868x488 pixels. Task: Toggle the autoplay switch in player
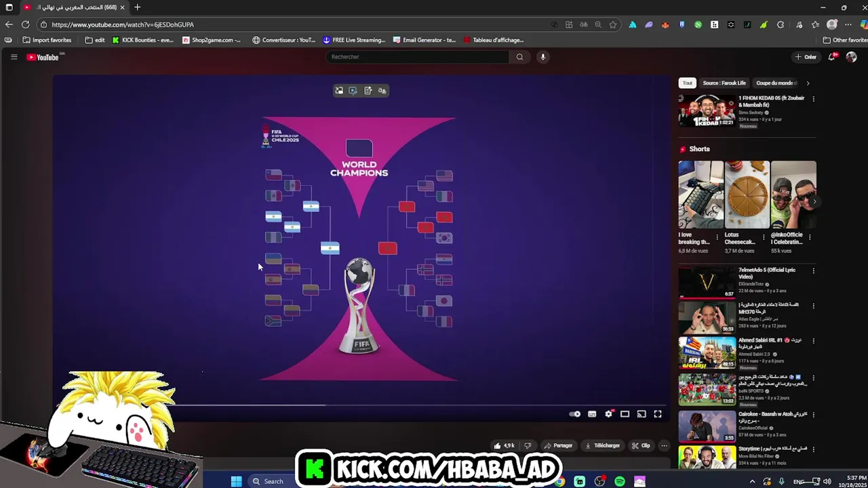click(x=574, y=414)
